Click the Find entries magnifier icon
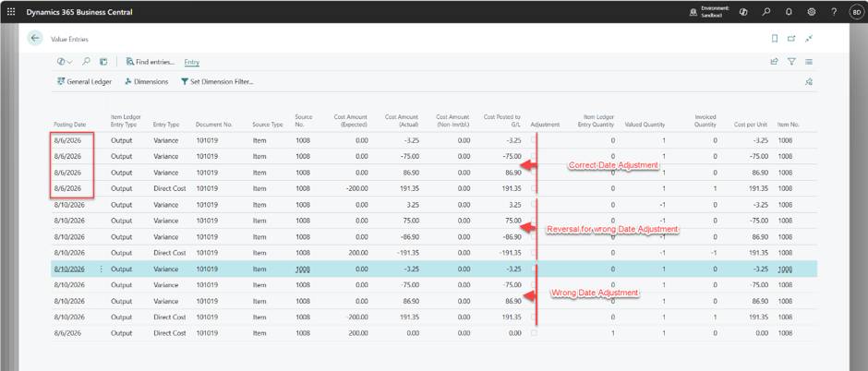 129,62
